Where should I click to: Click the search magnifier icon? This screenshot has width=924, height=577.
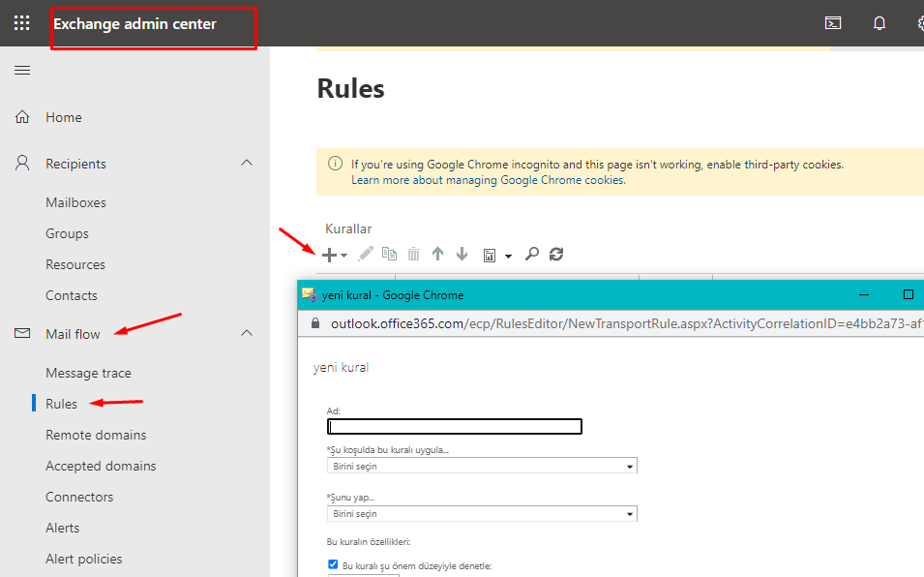[x=531, y=254]
